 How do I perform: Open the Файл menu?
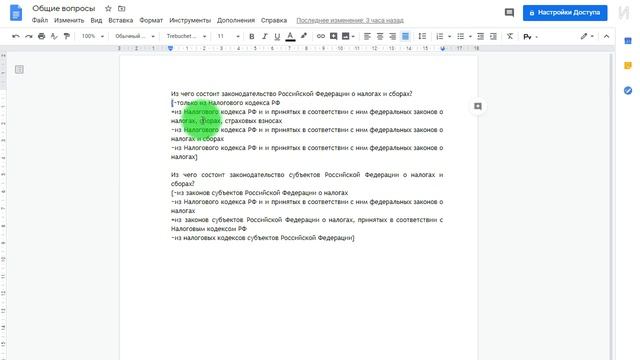pos(40,20)
